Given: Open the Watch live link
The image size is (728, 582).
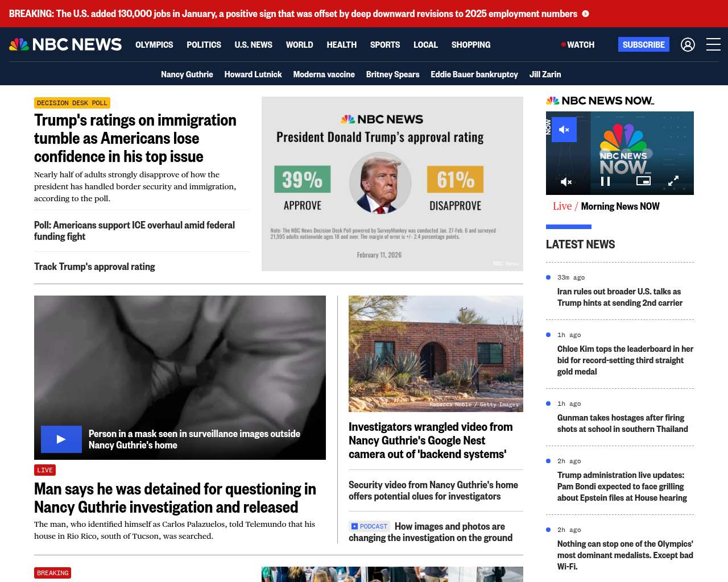Looking at the screenshot, I should point(578,44).
